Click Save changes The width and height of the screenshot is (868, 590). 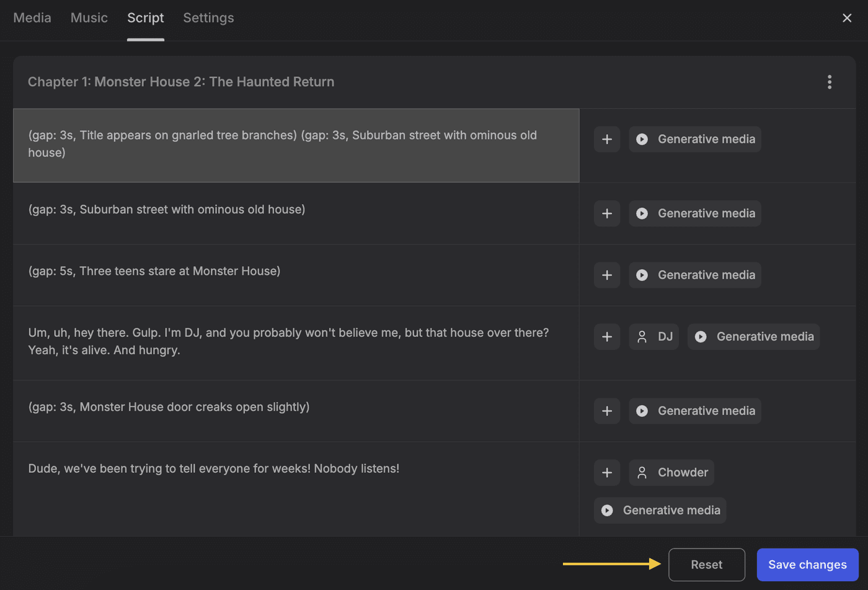coord(807,565)
